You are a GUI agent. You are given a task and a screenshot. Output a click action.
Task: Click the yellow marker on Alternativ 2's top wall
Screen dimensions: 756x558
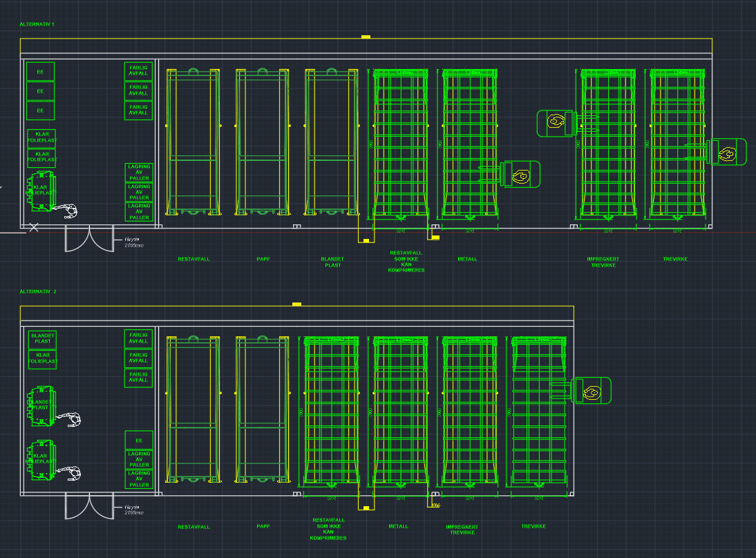point(297,304)
